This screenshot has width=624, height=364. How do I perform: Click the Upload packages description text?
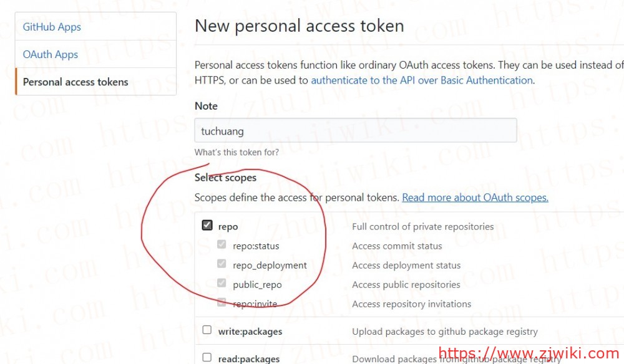446,331
